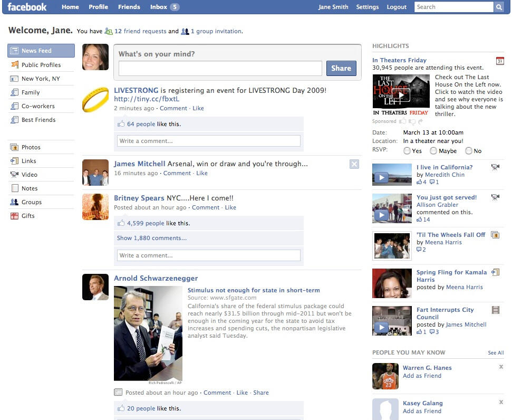Screen dimensions: 512x420
Task: Open Friends in top navigation
Action: click(129, 7)
